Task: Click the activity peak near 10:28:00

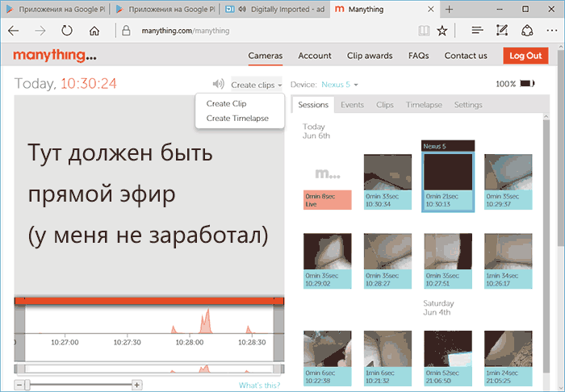Action: point(205,322)
